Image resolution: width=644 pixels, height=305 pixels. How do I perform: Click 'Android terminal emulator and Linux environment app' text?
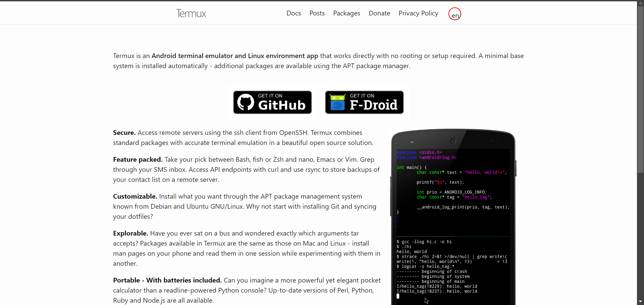235,56
